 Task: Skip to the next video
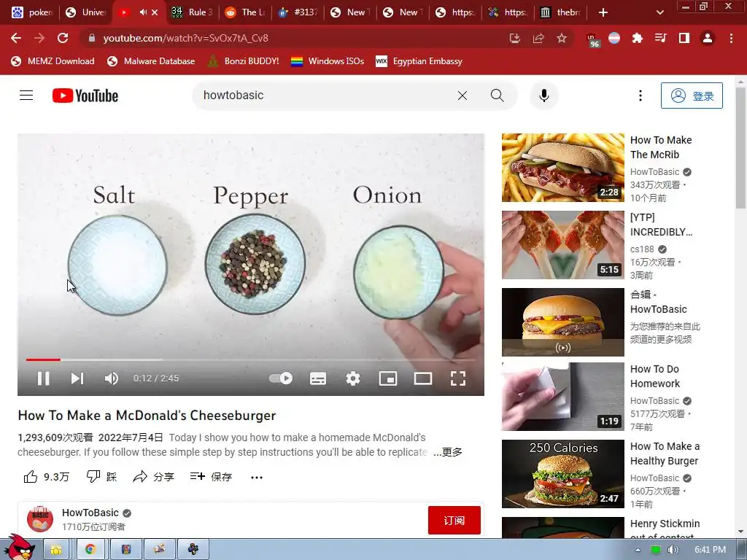[x=77, y=378]
